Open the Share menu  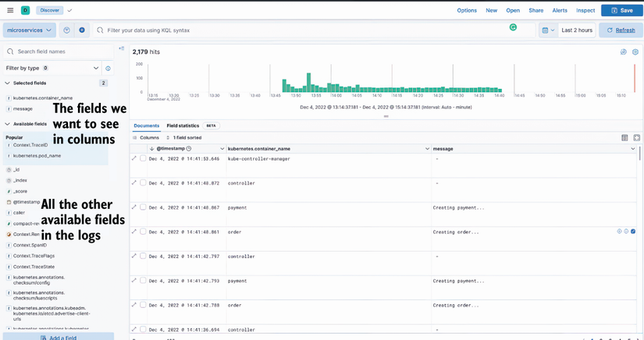[536, 10]
